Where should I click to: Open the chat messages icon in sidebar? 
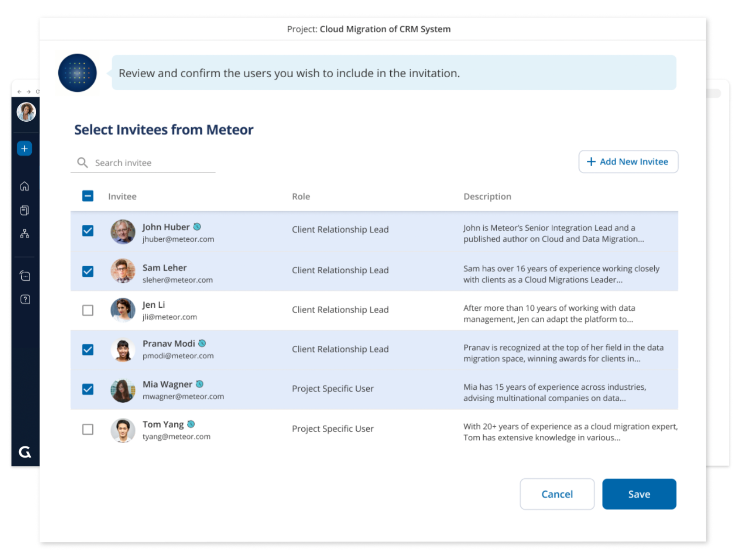[x=25, y=276]
